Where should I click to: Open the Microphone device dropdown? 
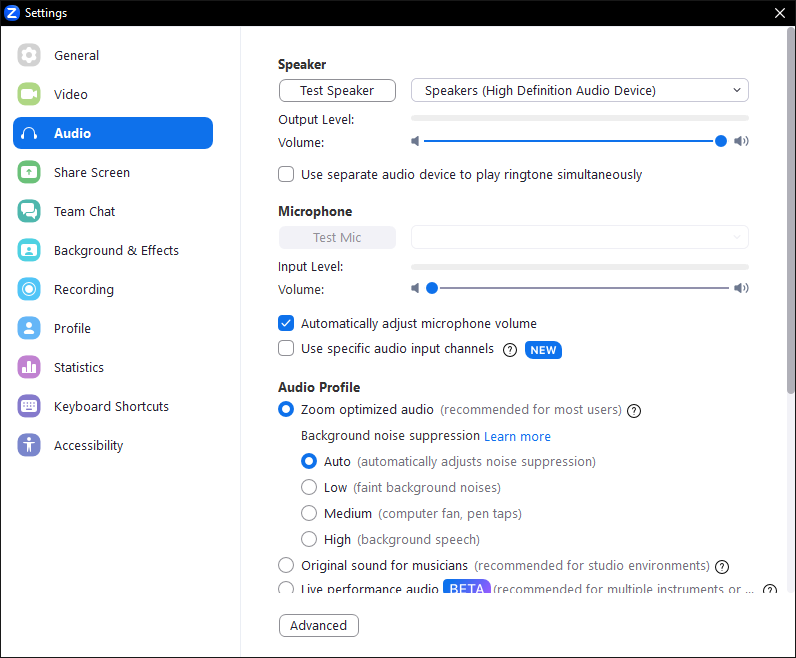(580, 237)
